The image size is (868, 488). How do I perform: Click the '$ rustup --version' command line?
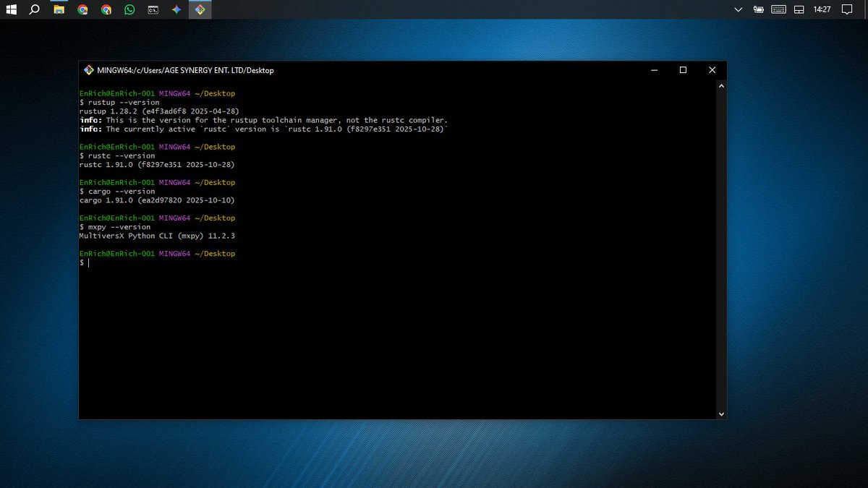click(x=119, y=103)
